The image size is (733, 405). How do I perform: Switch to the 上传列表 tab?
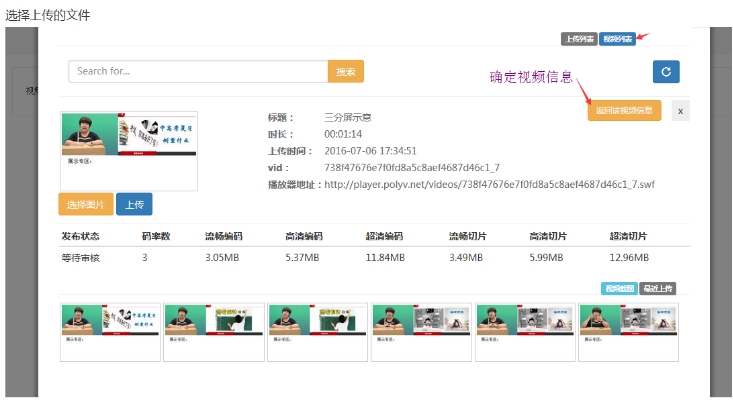(579, 40)
